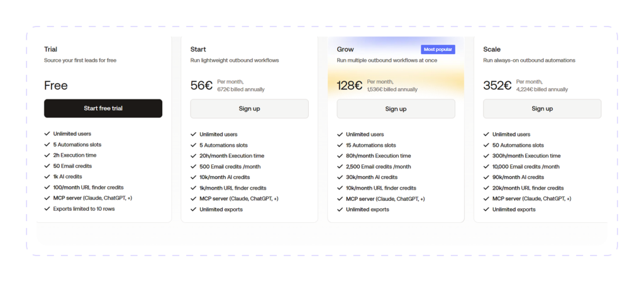Select the 56€ price on Start plan
Screen dimensions: 644x282
tap(202, 86)
